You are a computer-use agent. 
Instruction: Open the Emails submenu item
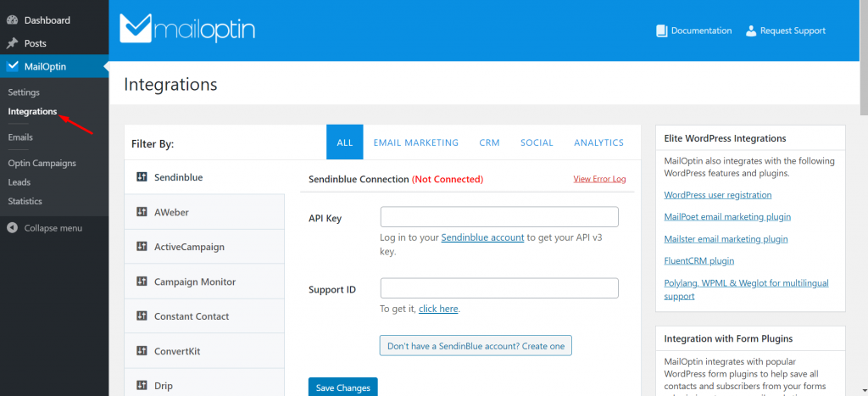[x=20, y=137]
